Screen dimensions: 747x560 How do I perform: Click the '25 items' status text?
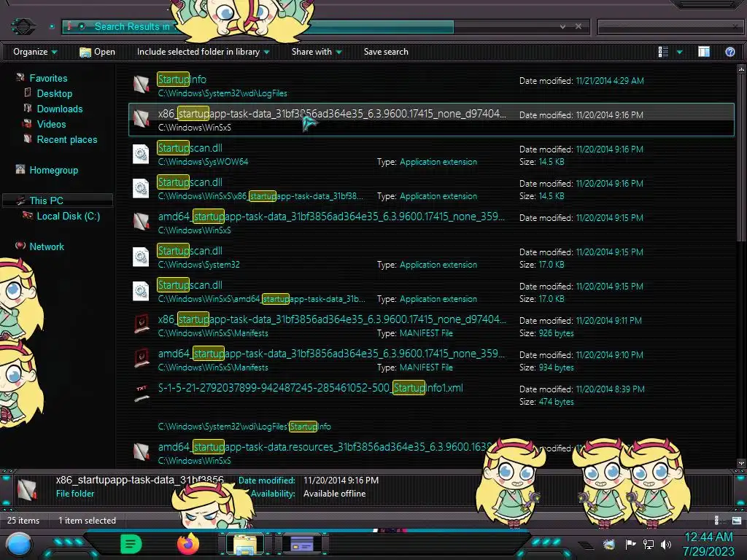coord(23,521)
